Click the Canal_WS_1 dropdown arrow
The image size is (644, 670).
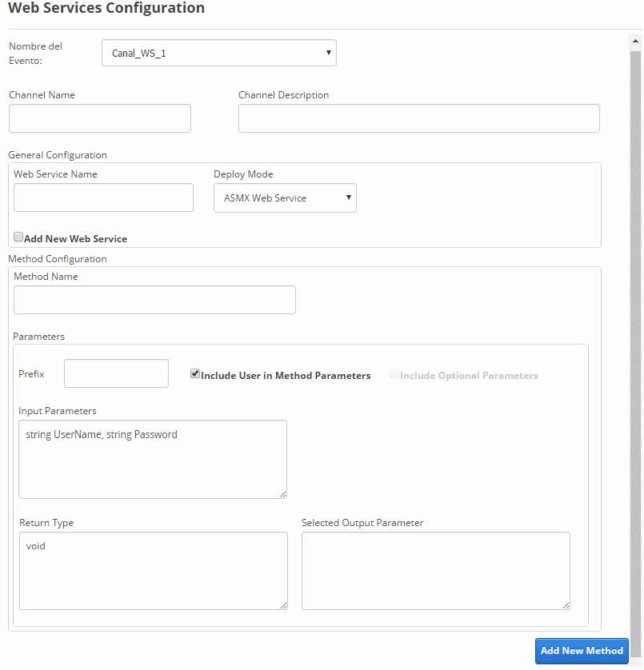[329, 53]
